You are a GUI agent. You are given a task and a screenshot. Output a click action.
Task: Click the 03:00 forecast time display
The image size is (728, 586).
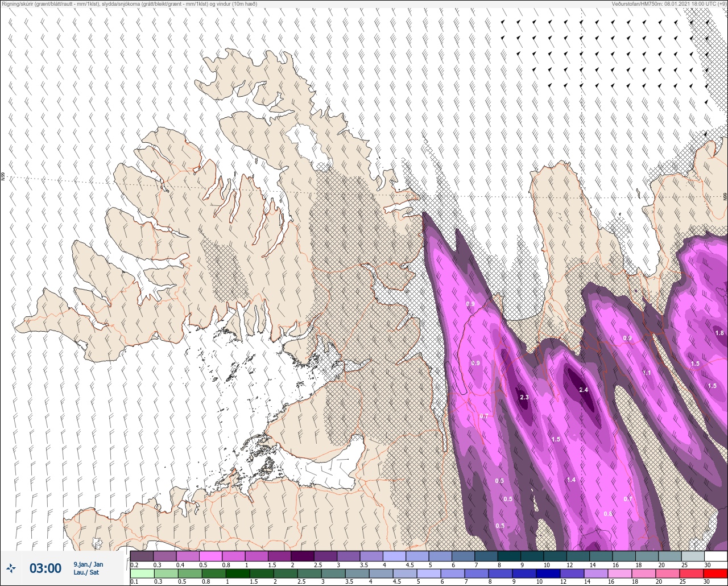click(45, 568)
